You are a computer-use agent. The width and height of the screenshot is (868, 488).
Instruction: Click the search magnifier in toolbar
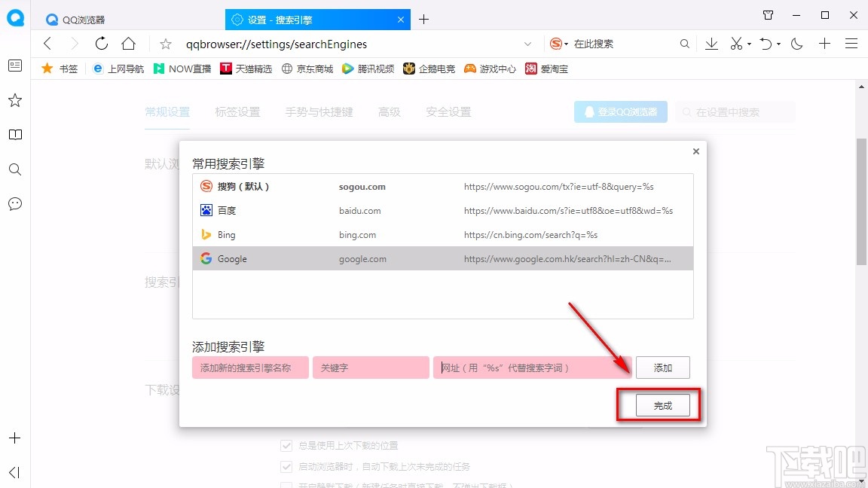(684, 44)
